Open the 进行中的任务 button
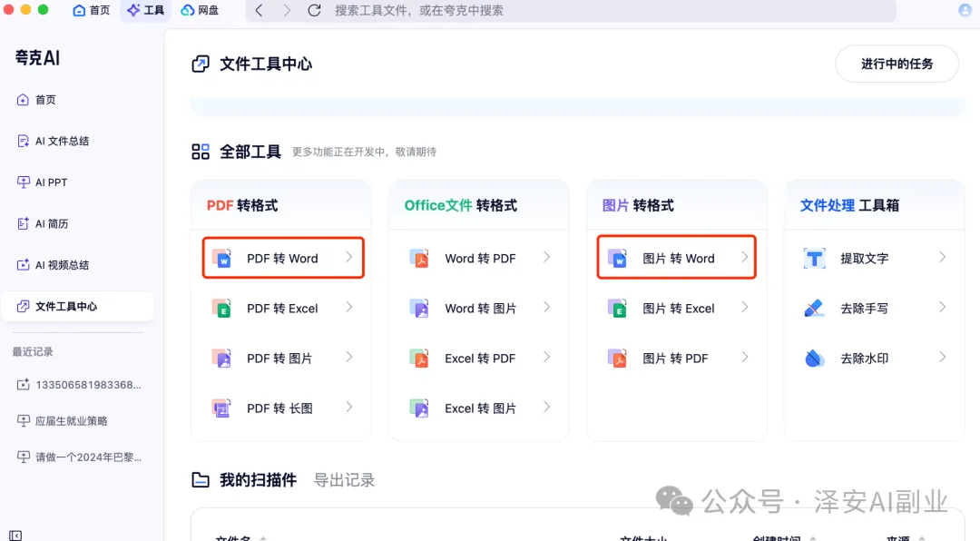Viewport: 980px width, 541px height. tap(897, 64)
